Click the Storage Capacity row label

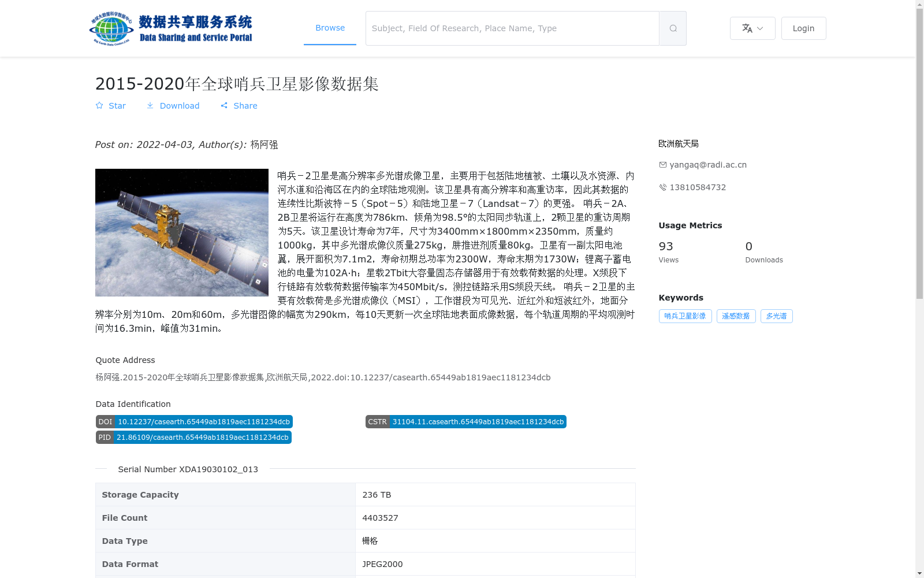tap(140, 495)
